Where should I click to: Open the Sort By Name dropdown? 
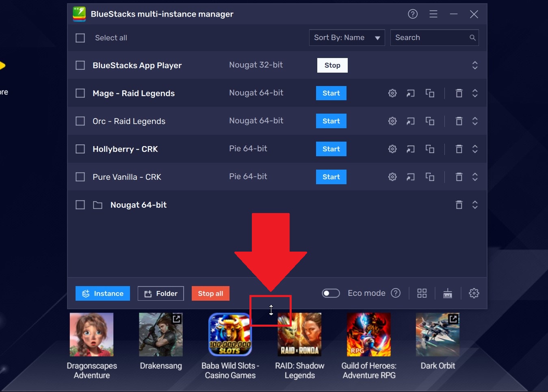click(347, 38)
